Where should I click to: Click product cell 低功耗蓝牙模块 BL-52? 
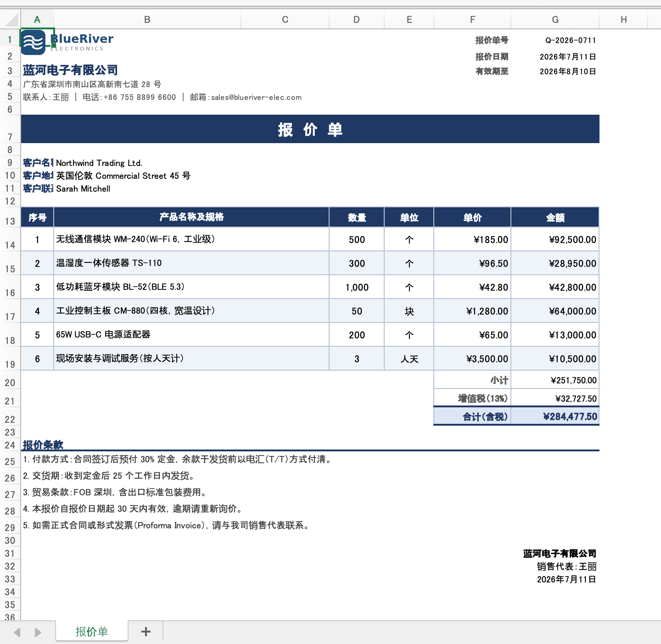[191, 287]
